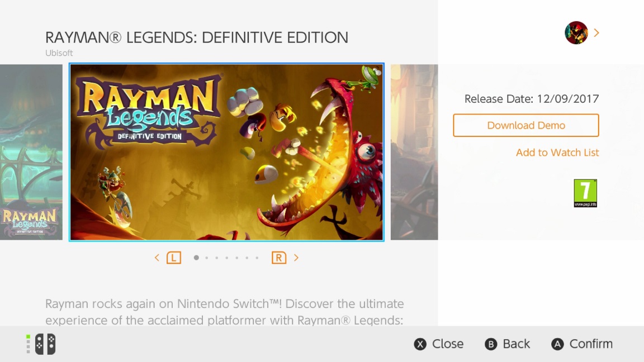Click the X Close button icon
This screenshot has width=644, height=362.
coord(420,344)
